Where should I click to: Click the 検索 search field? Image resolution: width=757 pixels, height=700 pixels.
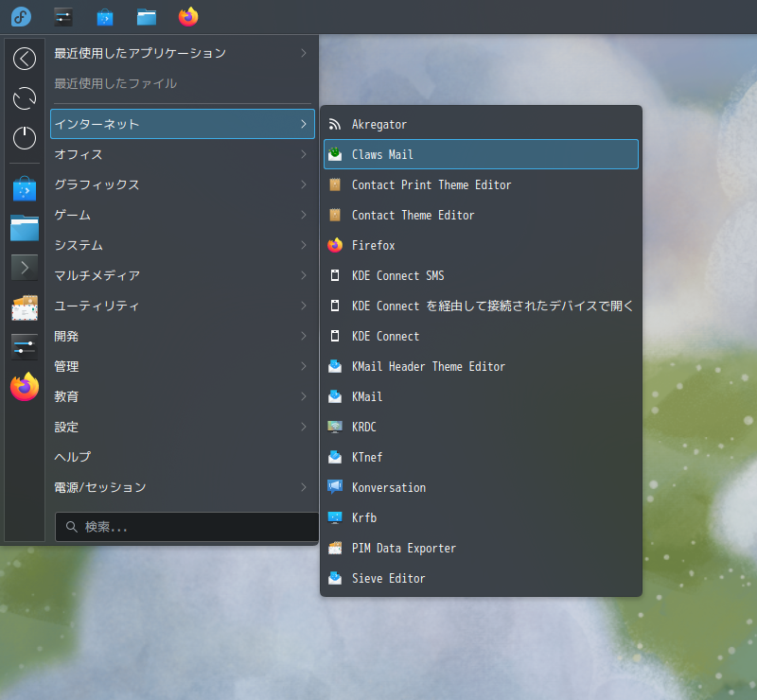[x=186, y=527]
